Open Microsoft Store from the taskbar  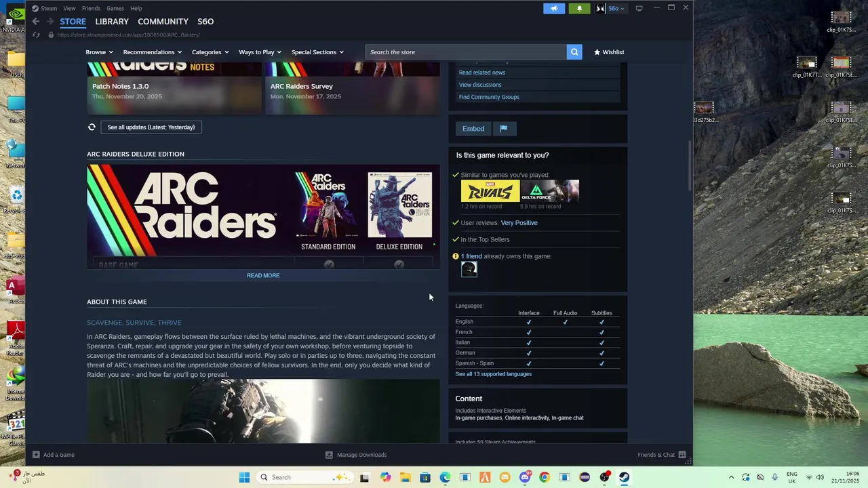click(425, 477)
